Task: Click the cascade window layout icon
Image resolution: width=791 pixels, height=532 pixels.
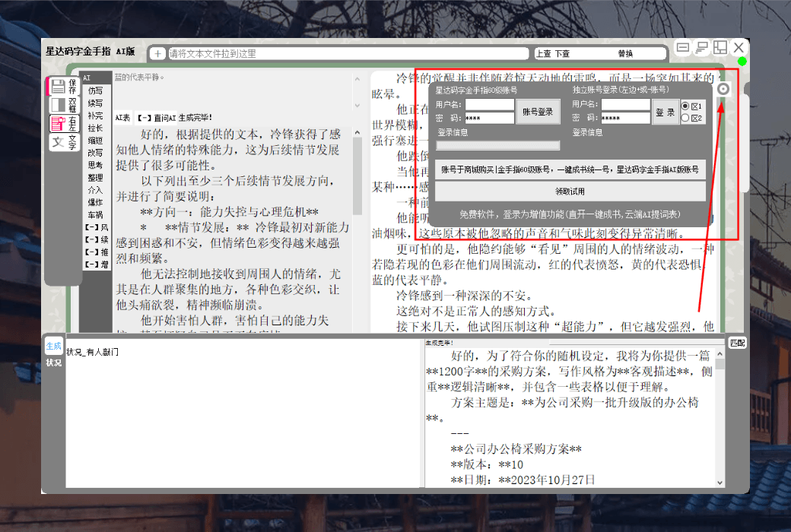Action: (702, 47)
